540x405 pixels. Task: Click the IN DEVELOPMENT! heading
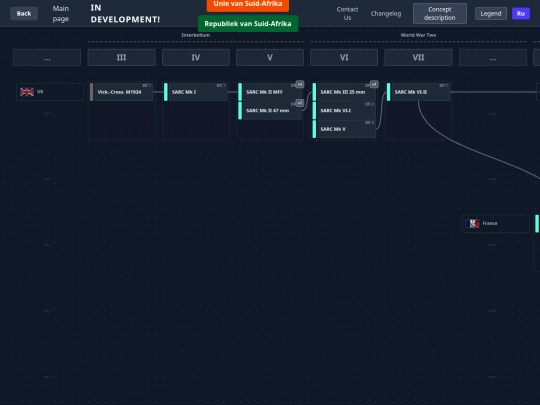(125, 13)
